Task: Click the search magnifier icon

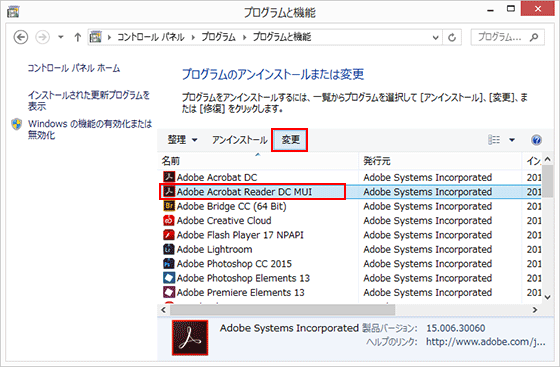Action: (x=534, y=37)
